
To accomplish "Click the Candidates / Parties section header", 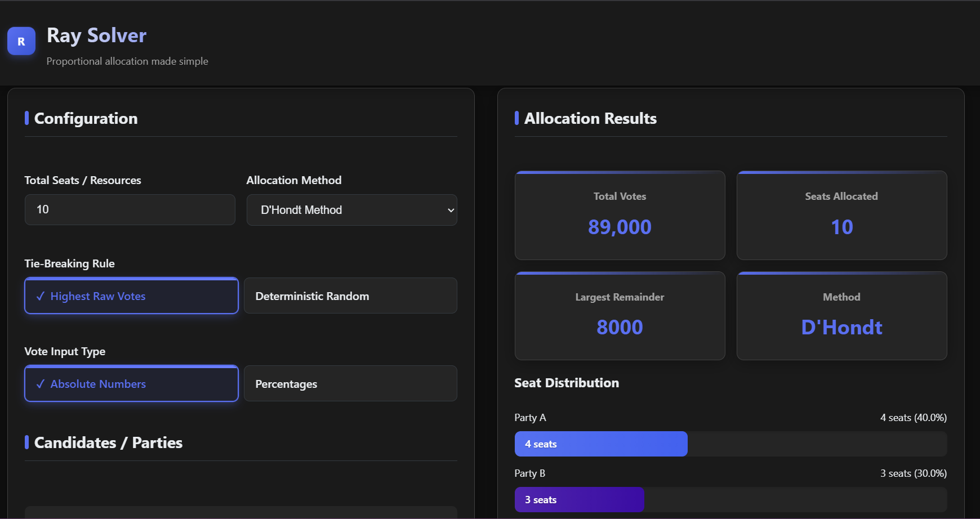I will click(108, 442).
